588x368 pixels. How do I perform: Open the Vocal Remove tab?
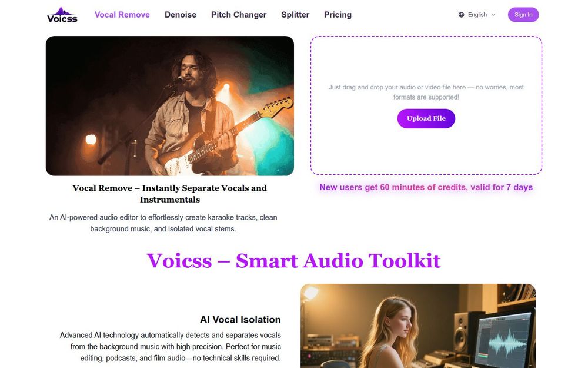click(x=122, y=15)
